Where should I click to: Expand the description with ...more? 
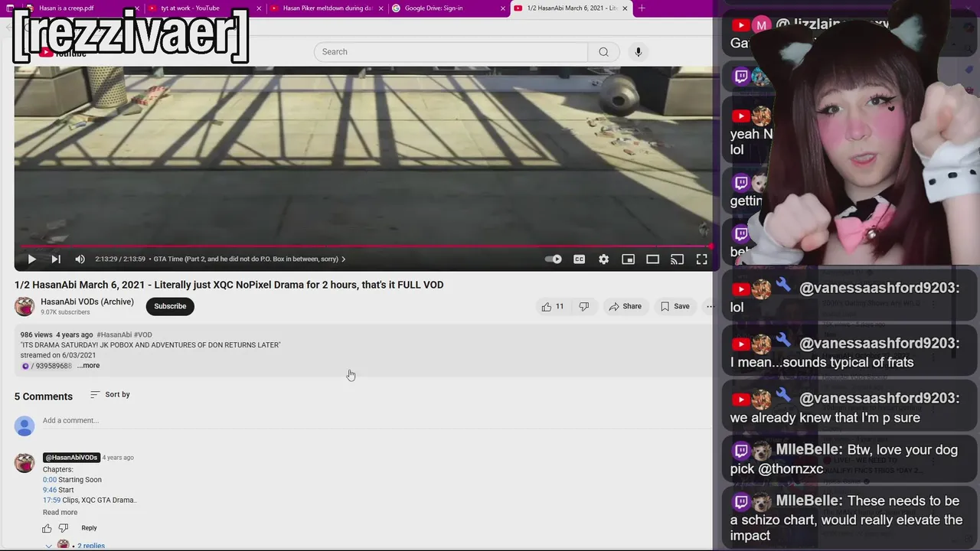tap(88, 366)
